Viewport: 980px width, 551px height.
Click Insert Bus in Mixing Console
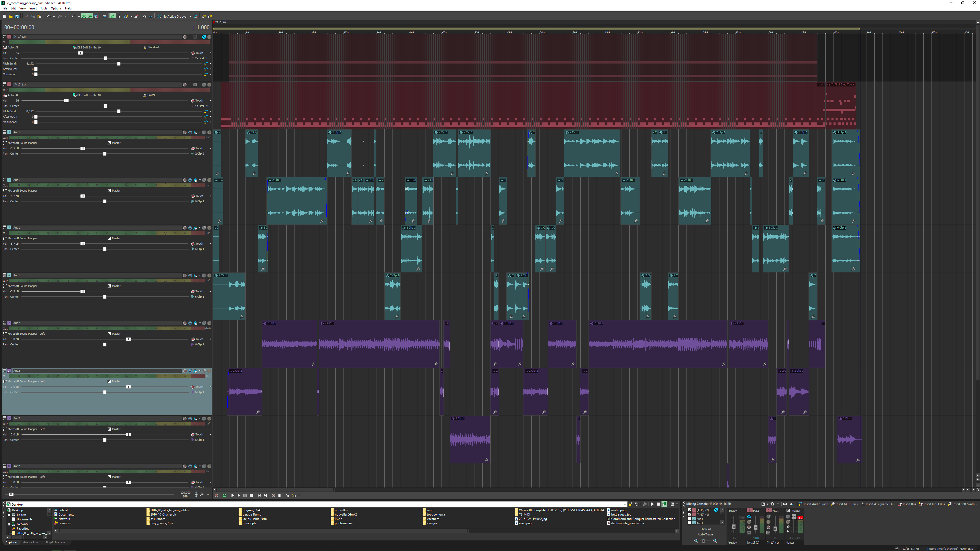tap(907, 504)
